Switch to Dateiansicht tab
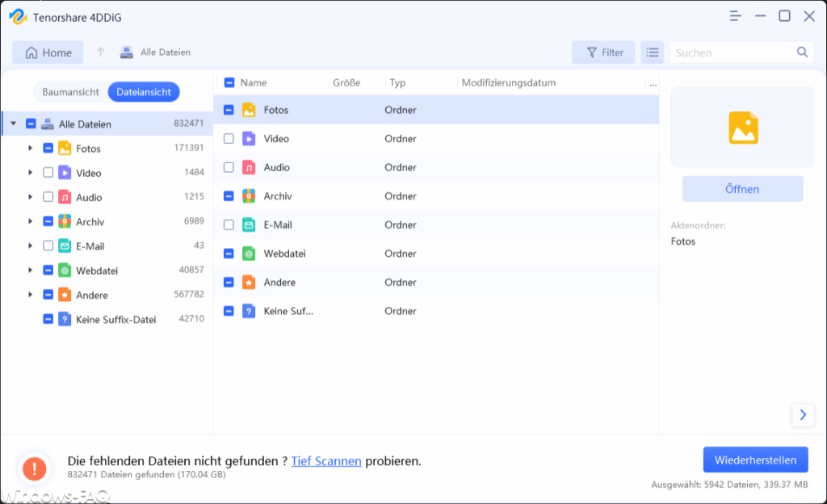Screen dimensions: 827x504 [144, 92]
